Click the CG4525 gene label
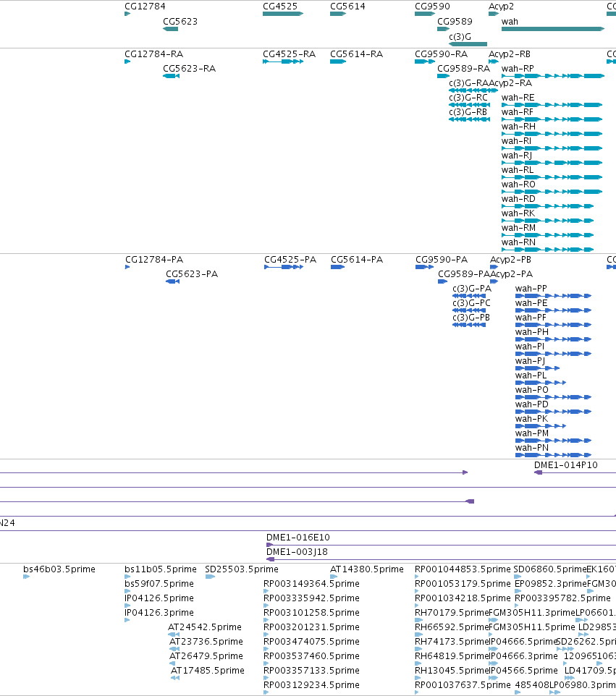The width and height of the screenshot is (616, 696). click(x=280, y=7)
